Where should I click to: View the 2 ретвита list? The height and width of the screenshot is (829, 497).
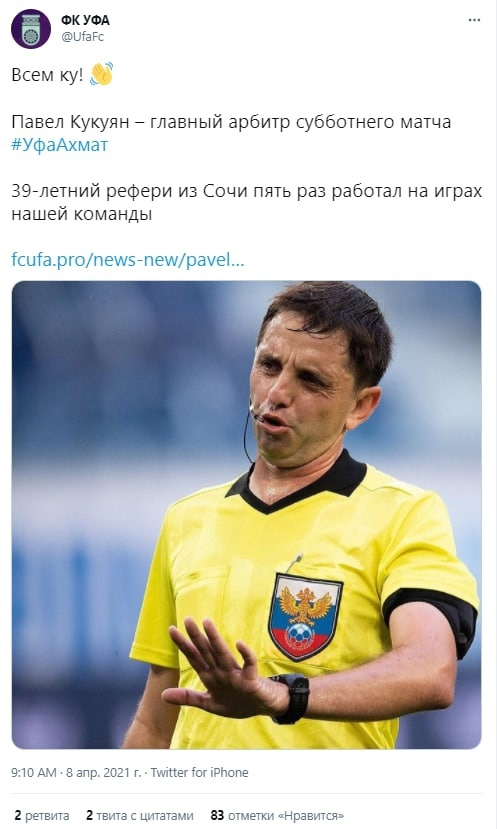point(42,815)
